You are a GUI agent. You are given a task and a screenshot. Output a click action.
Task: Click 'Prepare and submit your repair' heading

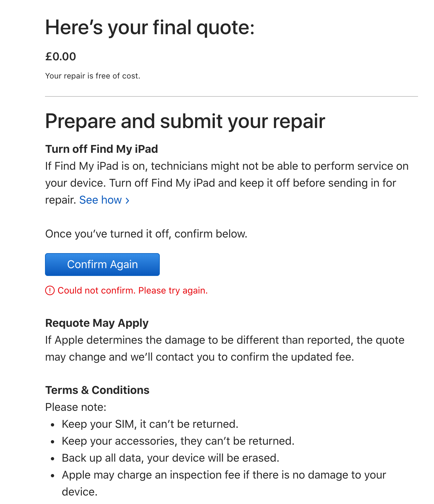(185, 121)
